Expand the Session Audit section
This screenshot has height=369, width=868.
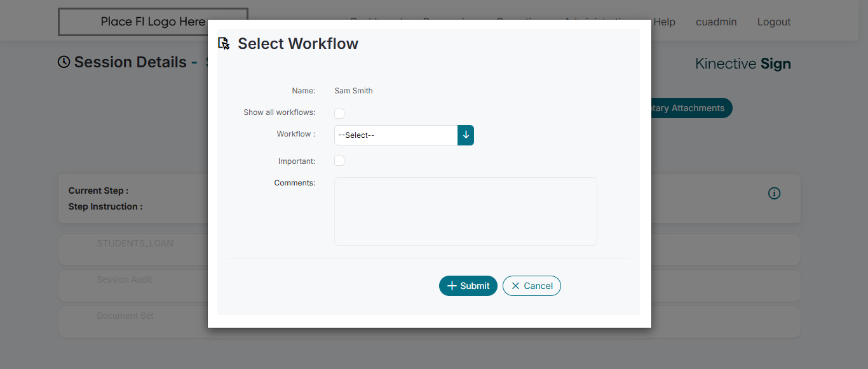pyautogui.click(x=125, y=279)
